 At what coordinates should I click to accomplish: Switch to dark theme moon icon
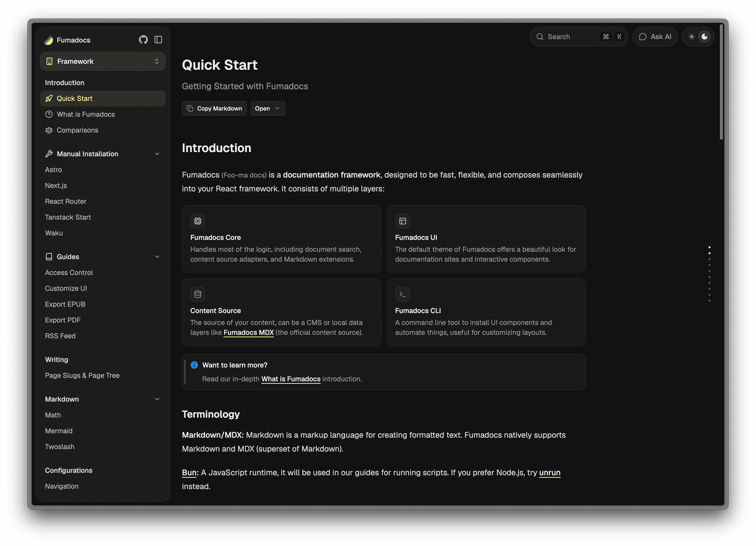tap(705, 37)
